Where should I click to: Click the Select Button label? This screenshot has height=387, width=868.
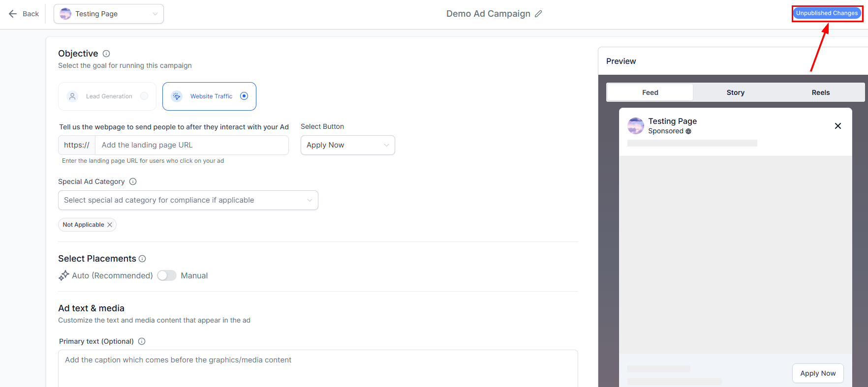322,126
